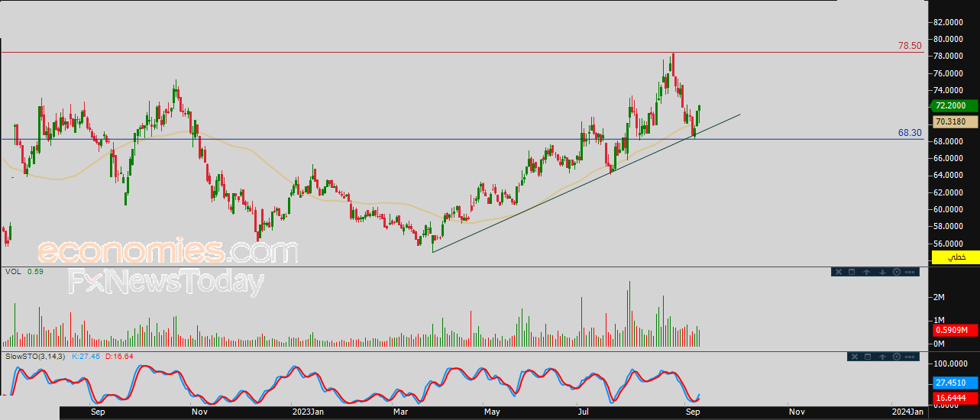
Task: Click the 78.50 resistance level label
Action: [x=910, y=46]
